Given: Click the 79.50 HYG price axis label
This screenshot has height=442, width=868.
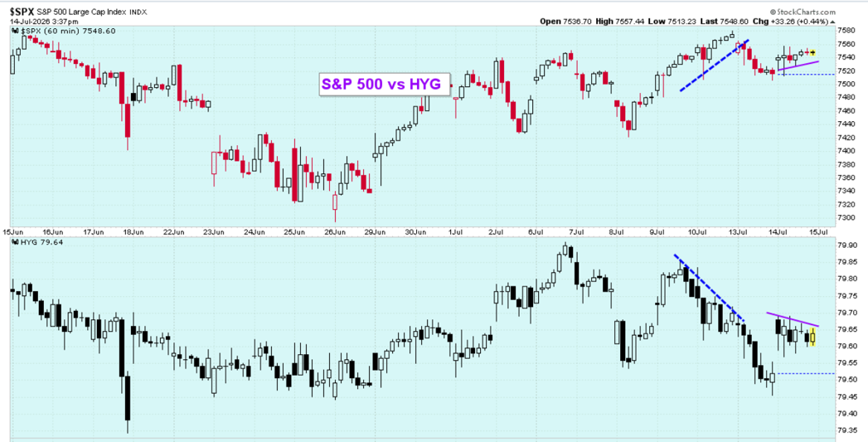Looking at the screenshot, I should point(846,380).
